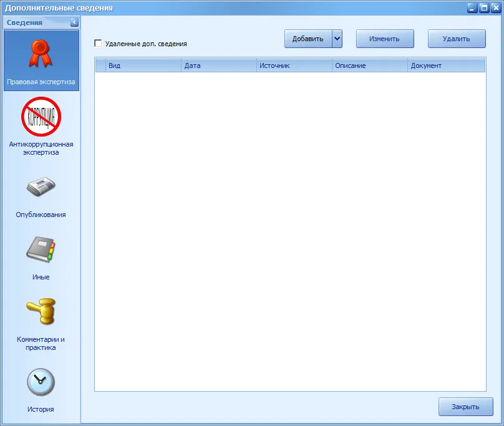The height and width of the screenshot is (426, 504).
Task: Maximize the Дополнительные сведения window
Action: click(484, 8)
